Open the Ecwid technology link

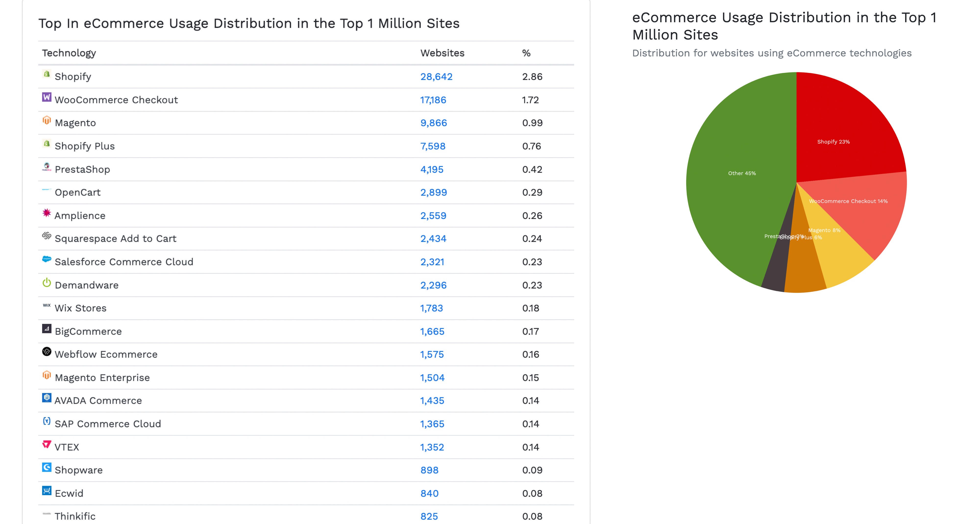point(69,494)
